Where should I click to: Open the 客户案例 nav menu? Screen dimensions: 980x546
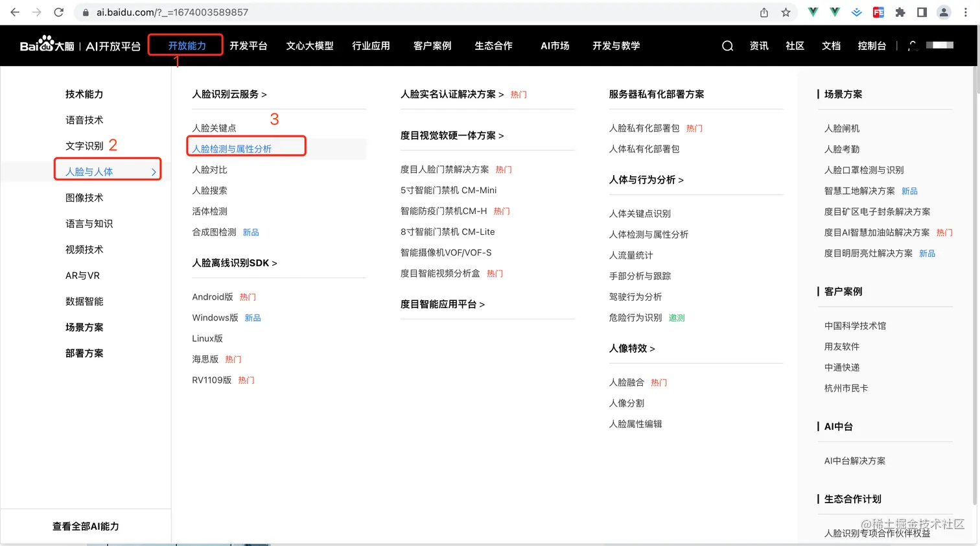coord(432,45)
